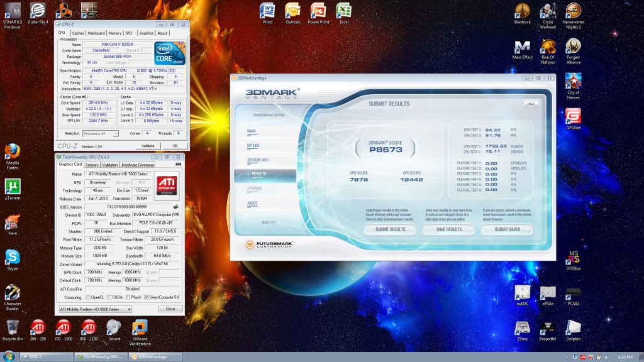
Task: Click the City of Heroes icon
Action: click(x=574, y=86)
